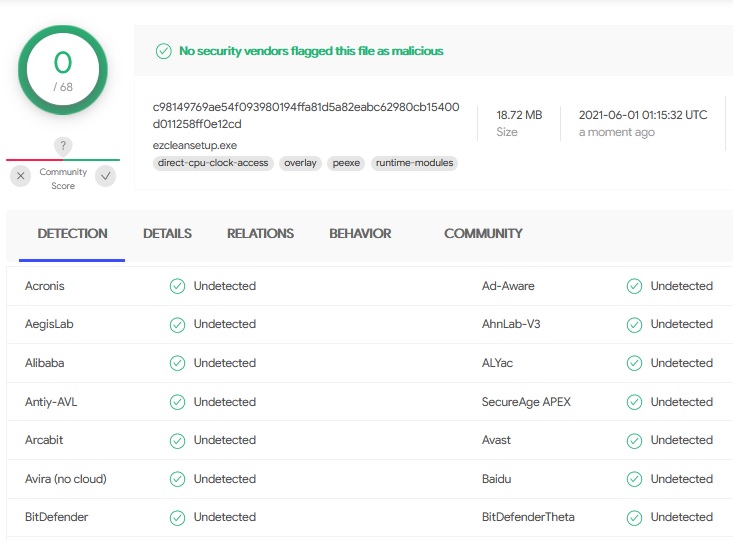Click the Undetected result for Avast
Image resolution: width=733 pixels, height=541 pixels.
(x=682, y=440)
